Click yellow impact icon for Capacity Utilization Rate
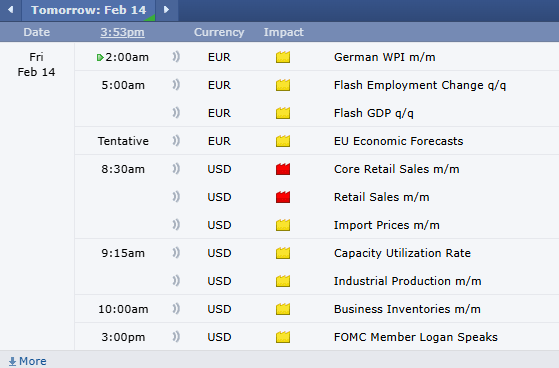 click(283, 253)
